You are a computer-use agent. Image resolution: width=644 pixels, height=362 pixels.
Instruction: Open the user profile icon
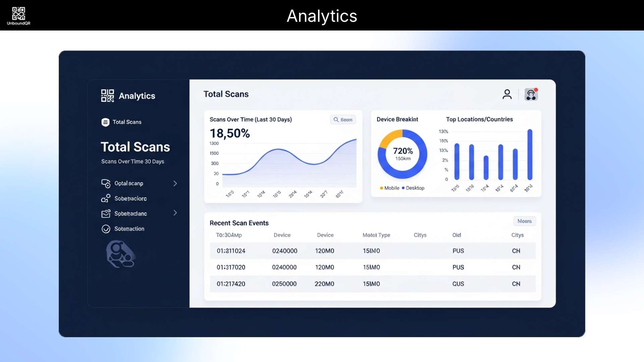[x=507, y=95]
